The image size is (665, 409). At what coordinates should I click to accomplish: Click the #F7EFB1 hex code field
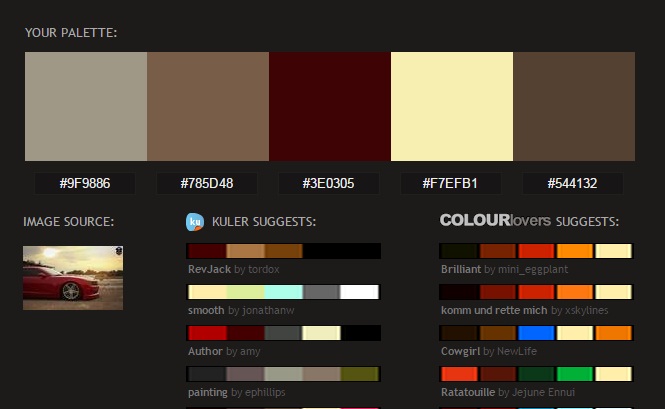450,183
